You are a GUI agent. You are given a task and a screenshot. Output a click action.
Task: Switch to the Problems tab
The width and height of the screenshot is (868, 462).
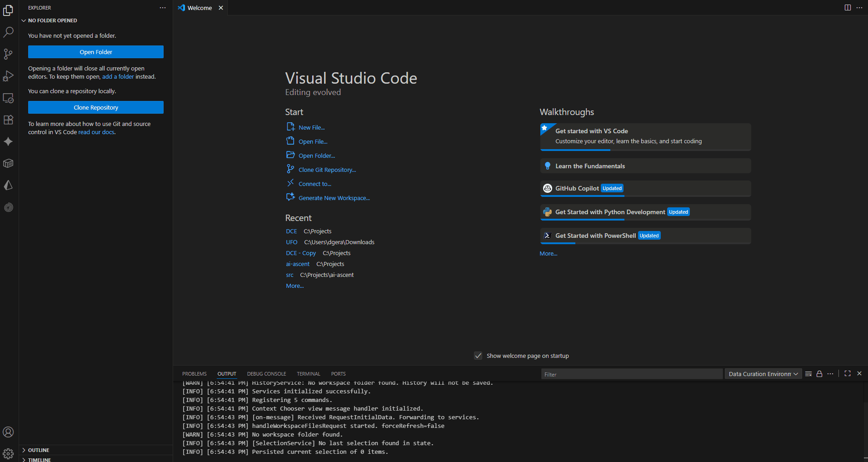pyautogui.click(x=194, y=374)
